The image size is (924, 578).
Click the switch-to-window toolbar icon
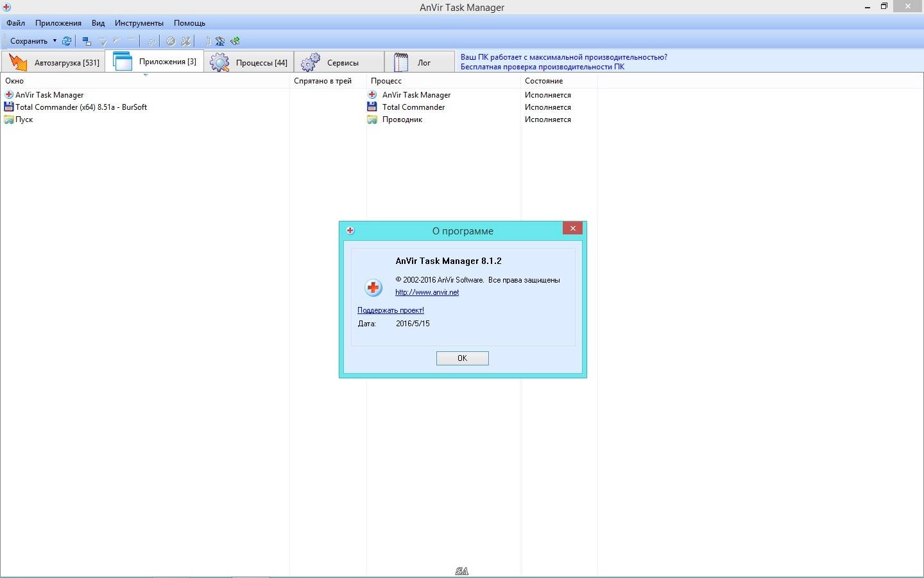point(87,41)
